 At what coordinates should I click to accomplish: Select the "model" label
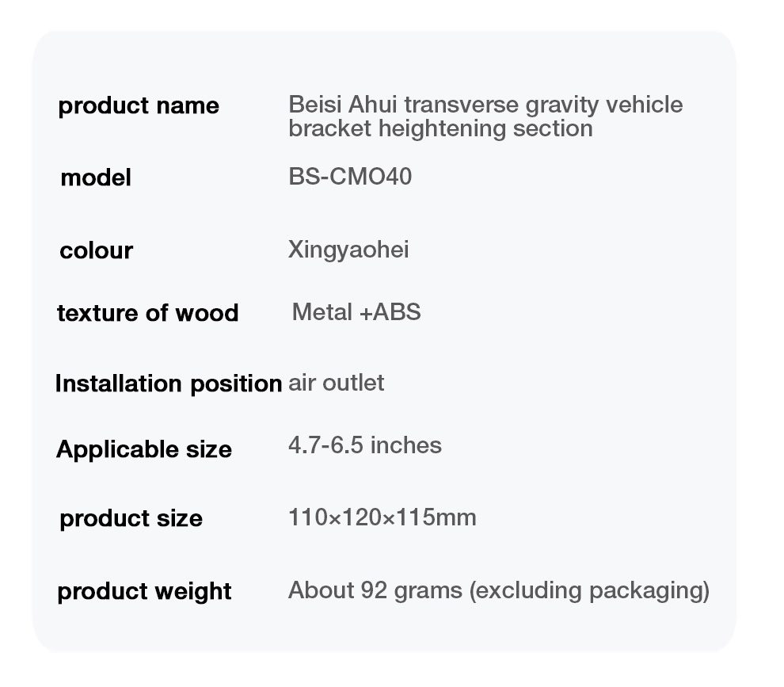click(95, 177)
